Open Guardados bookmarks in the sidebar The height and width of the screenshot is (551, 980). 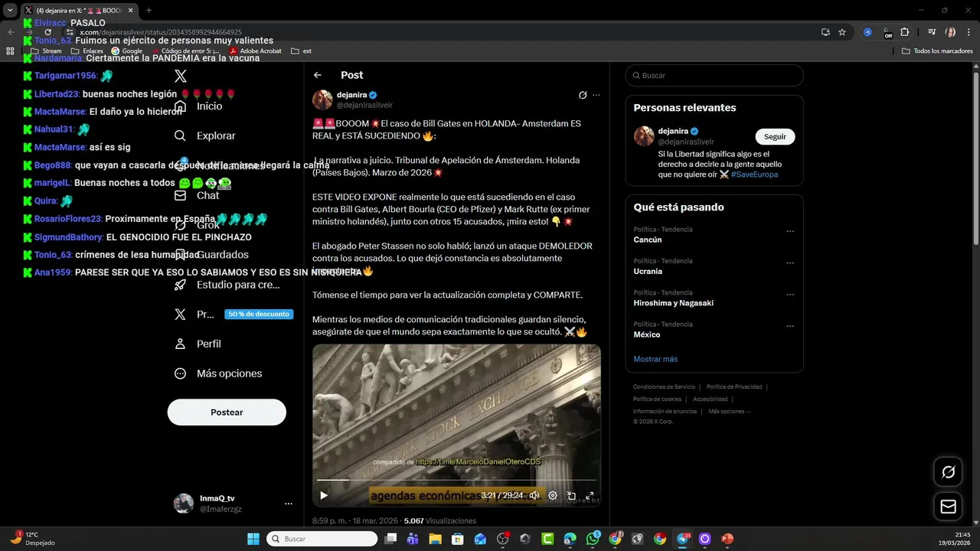pyautogui.click(x=211, y=254)
